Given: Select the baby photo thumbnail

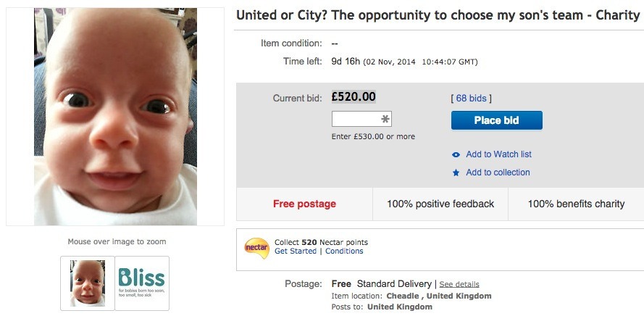Looking at the screenshot, I should pos(87,283).
